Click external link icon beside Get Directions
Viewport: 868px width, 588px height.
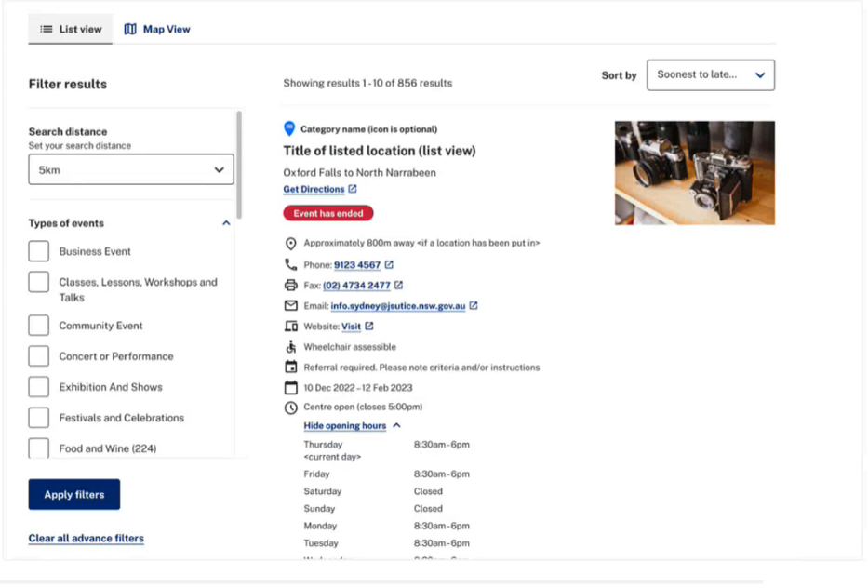pyautogui.click(x=353, y=189)
